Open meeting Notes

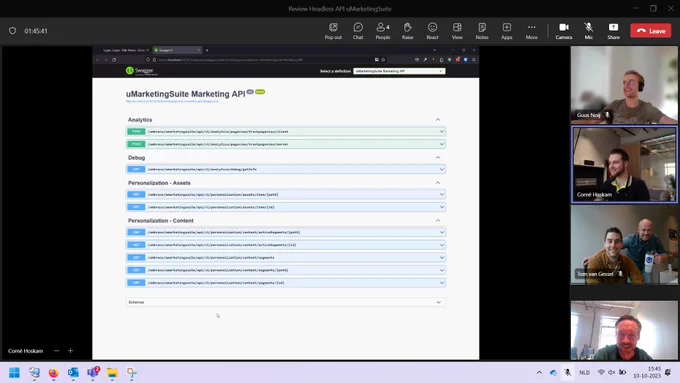pos(482,31)
